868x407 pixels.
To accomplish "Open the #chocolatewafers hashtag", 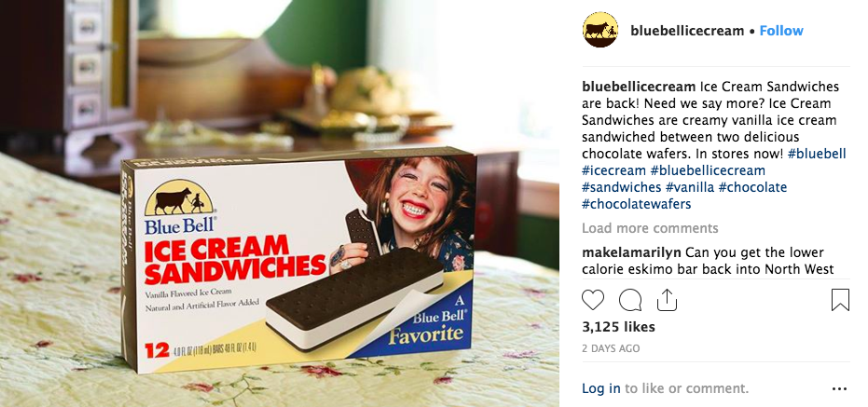I will (x=637, y=204).
